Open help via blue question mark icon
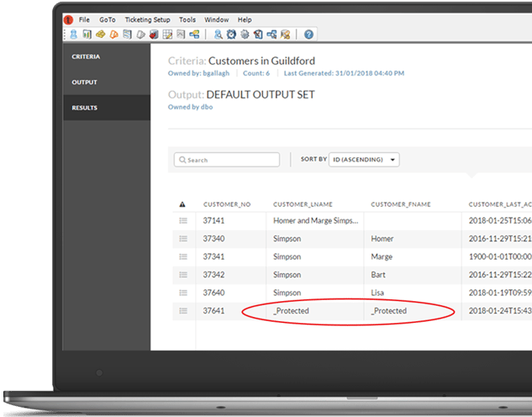 (x=308, y=34)
